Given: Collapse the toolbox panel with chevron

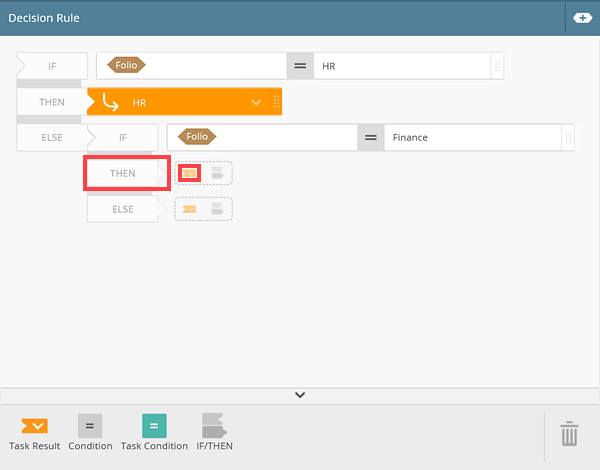Looking at the screenshot, I should click(300, 395).
